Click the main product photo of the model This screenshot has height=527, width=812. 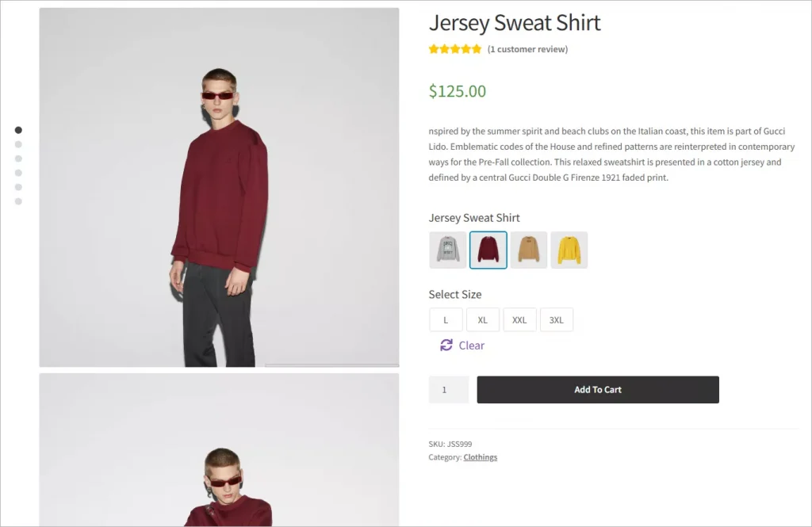pyautogui.click(x=219, y=187)
